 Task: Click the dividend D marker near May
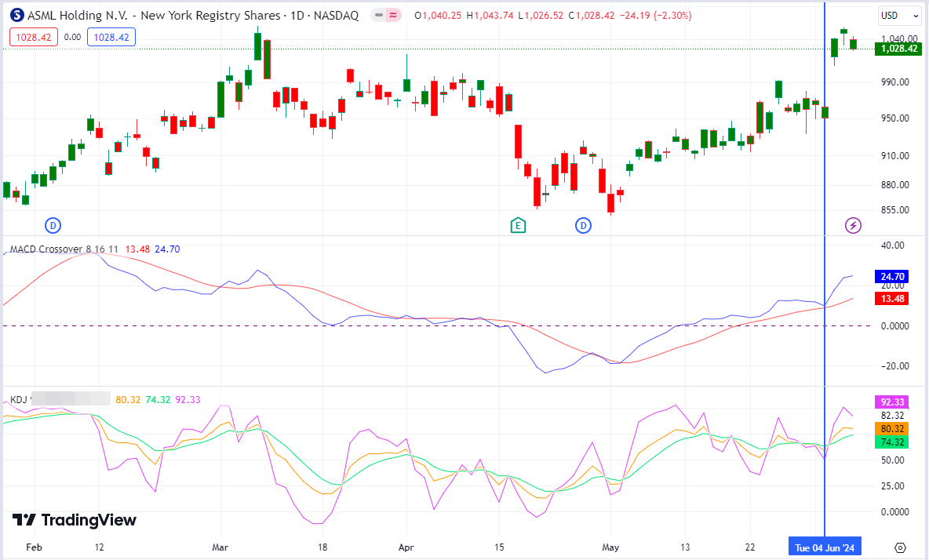pos(584,226)
